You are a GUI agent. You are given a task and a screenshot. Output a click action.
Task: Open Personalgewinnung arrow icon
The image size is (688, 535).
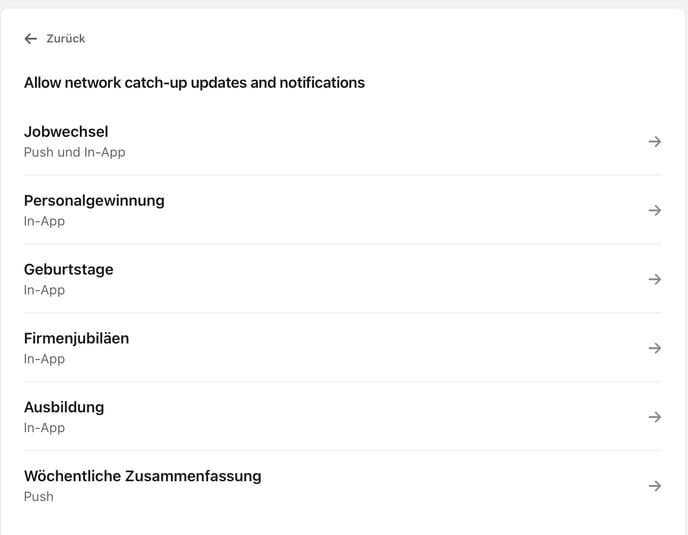click(x=655, y=211)
